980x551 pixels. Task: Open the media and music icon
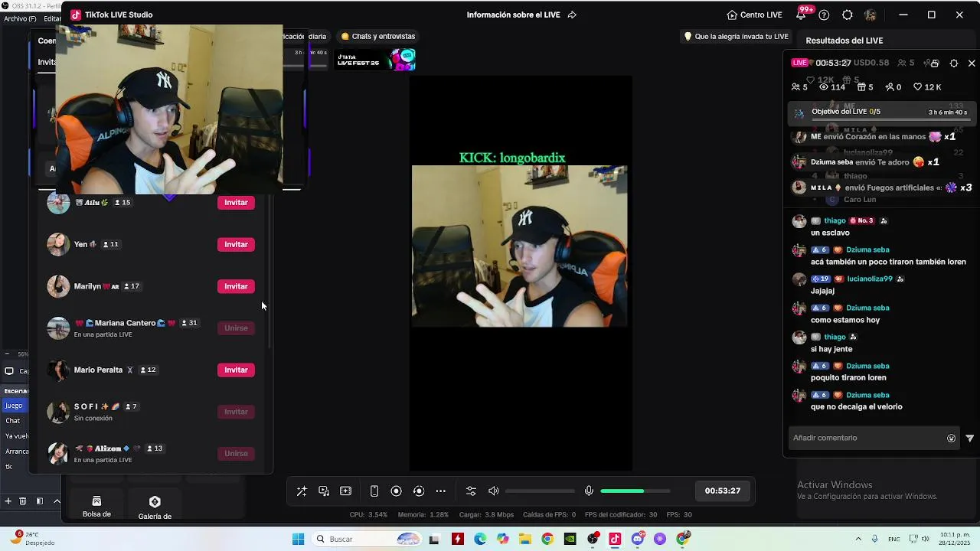tap(324, 491)
